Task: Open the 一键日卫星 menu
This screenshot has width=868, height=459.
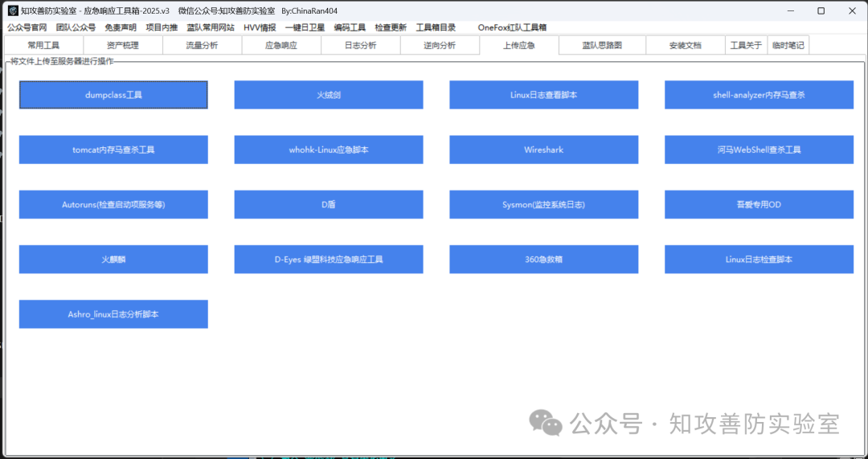Action: 305,27
